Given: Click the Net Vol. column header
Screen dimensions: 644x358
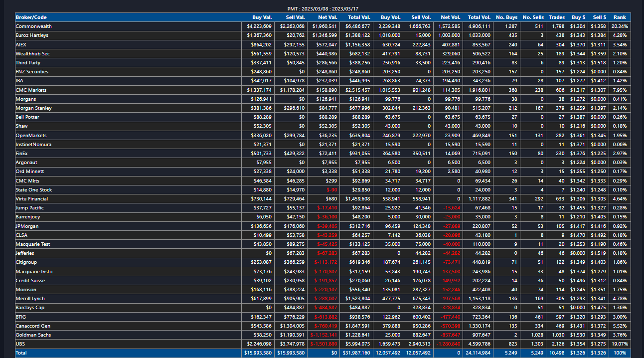Looking at the screenshot, I should tap(451, 17).
